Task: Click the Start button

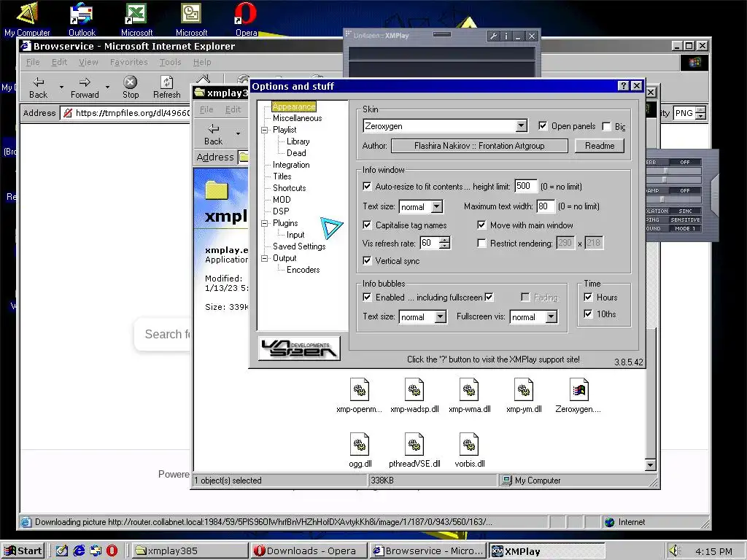Action: [23, 551]
